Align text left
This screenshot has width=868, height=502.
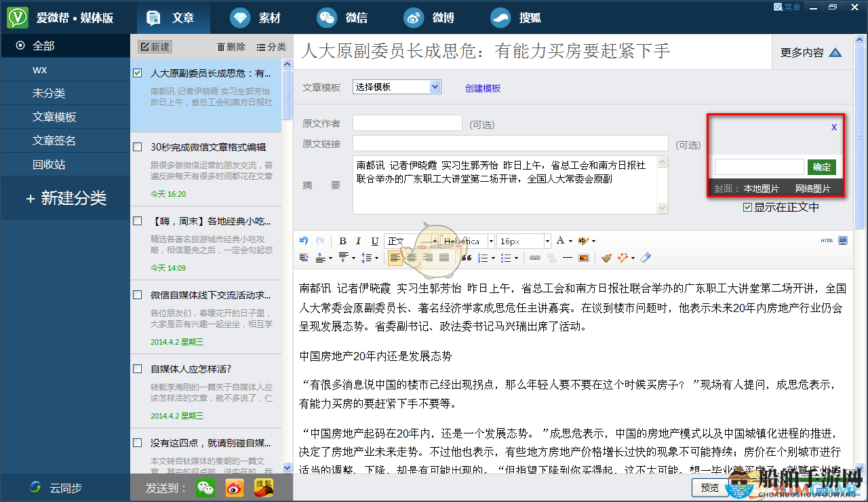[x=395, y=258]
